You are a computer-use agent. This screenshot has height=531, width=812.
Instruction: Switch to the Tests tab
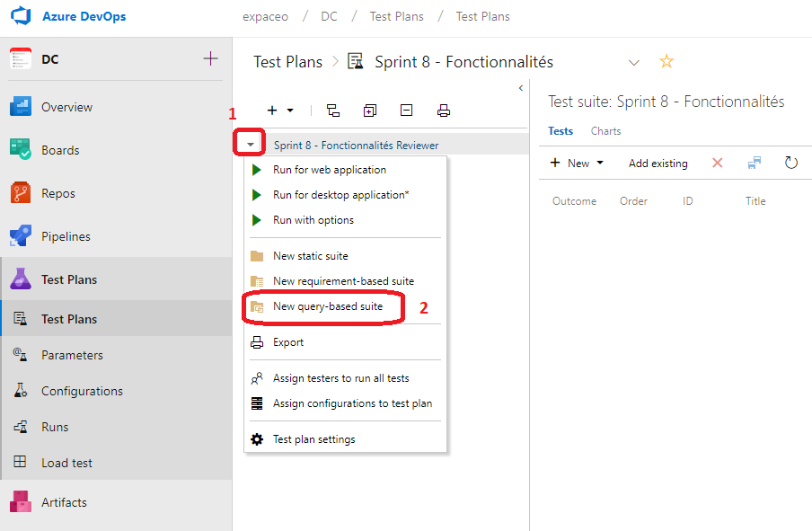click(560, 131)
